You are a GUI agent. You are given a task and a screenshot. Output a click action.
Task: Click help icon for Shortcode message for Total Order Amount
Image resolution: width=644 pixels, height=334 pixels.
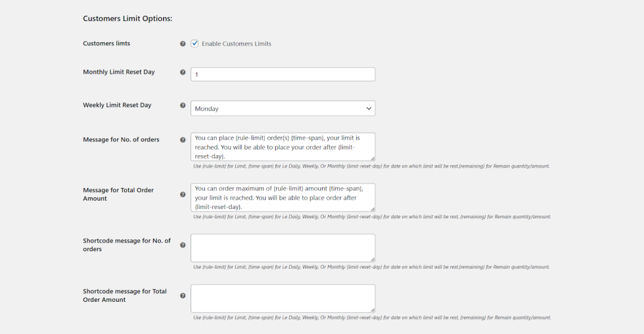pos(183,296)
